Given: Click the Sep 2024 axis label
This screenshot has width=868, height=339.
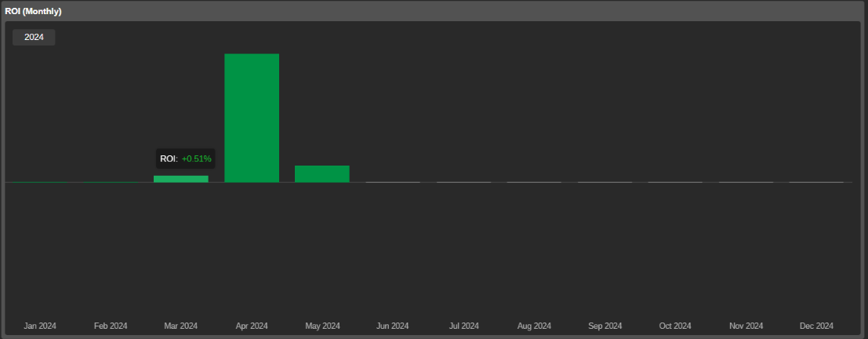Looking at the screenshot, I should (x=605, y=326).
